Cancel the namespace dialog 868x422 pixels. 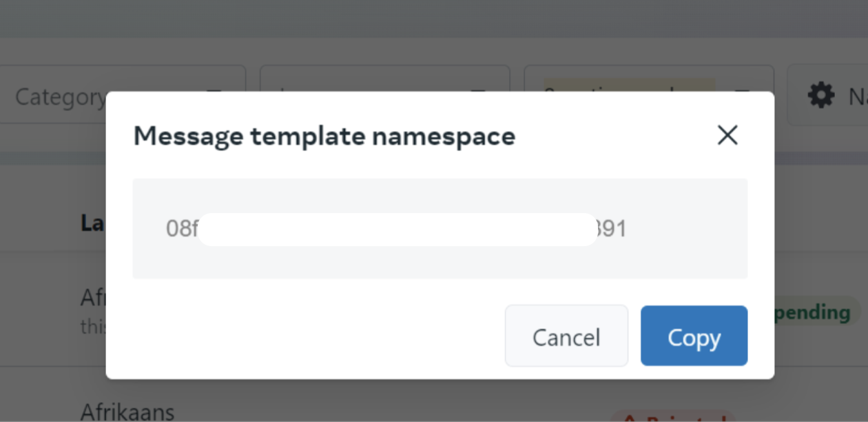[x=566, y=336]
